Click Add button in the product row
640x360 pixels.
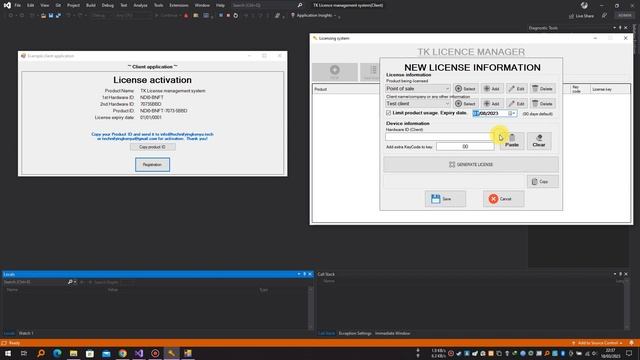tap(491, 89)
